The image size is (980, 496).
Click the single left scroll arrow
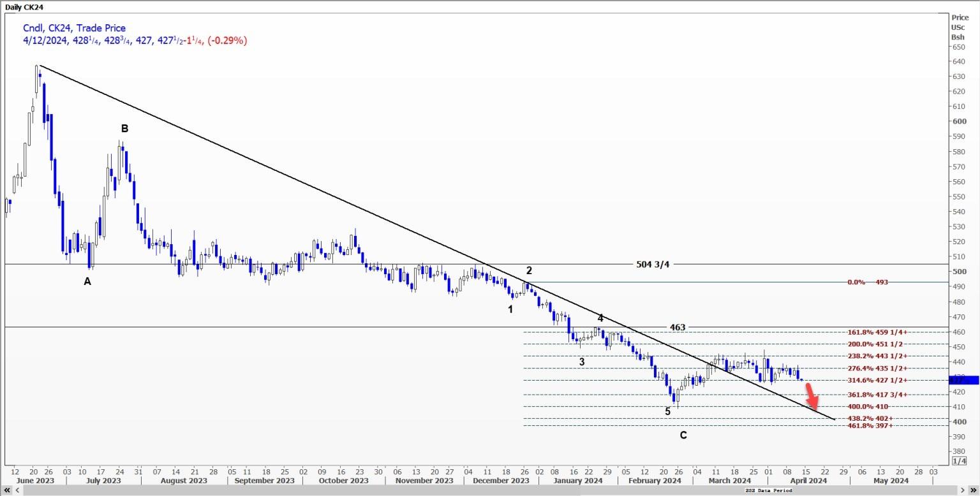tap(19, 490)
